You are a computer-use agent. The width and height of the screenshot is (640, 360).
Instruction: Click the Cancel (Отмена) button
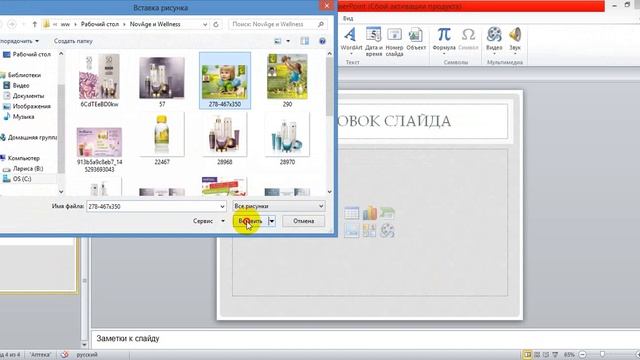coord(303,221)
